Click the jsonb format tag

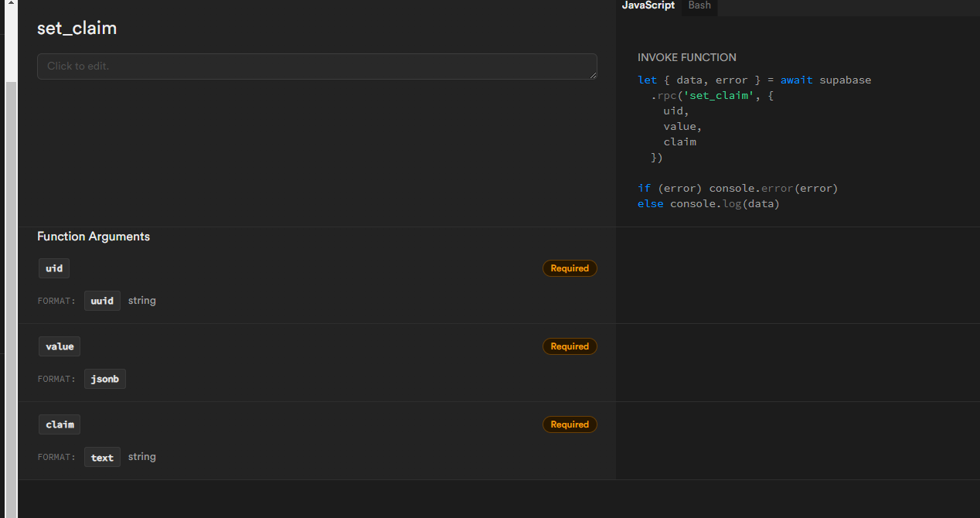click(105, 379)
